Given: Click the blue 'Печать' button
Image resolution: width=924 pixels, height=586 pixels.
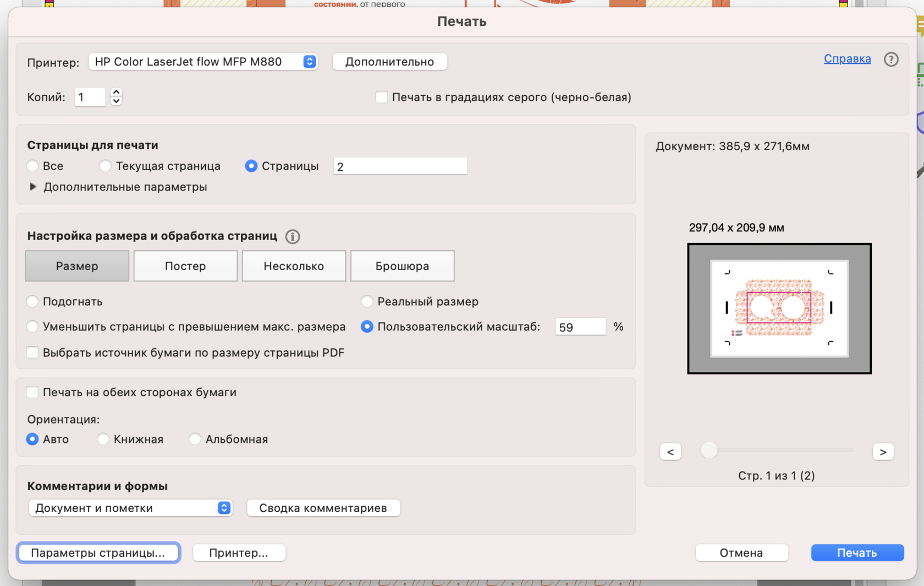Looking at the screenshot, I should pos(857,552).
